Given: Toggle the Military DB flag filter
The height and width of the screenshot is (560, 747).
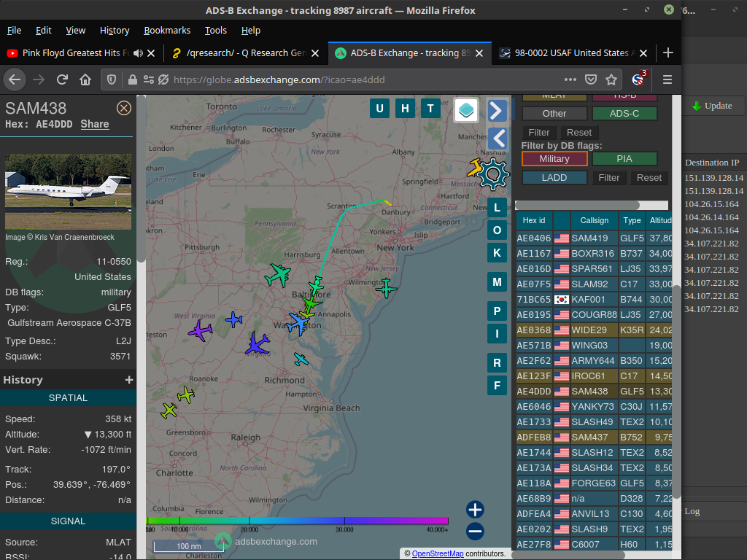Looking at the screenshot, I should point(554,158).
